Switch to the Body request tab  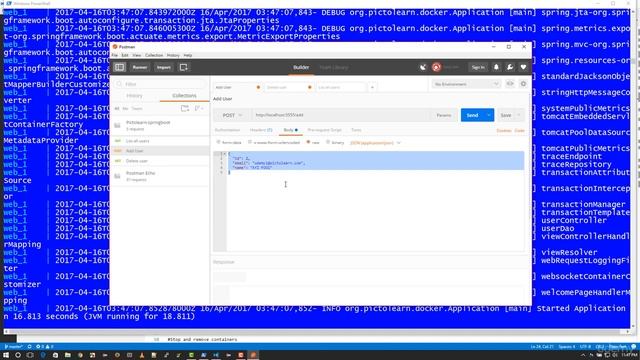point(290,130)
